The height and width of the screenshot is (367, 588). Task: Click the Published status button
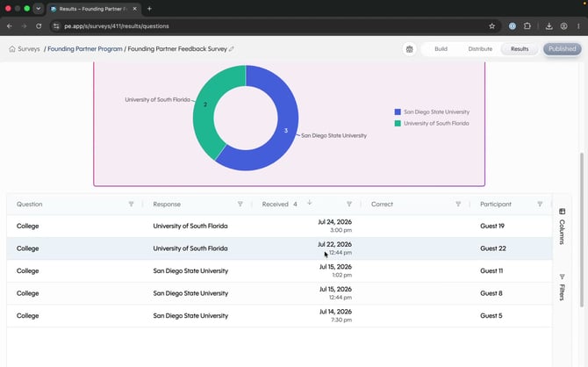(x=563, y=49)
